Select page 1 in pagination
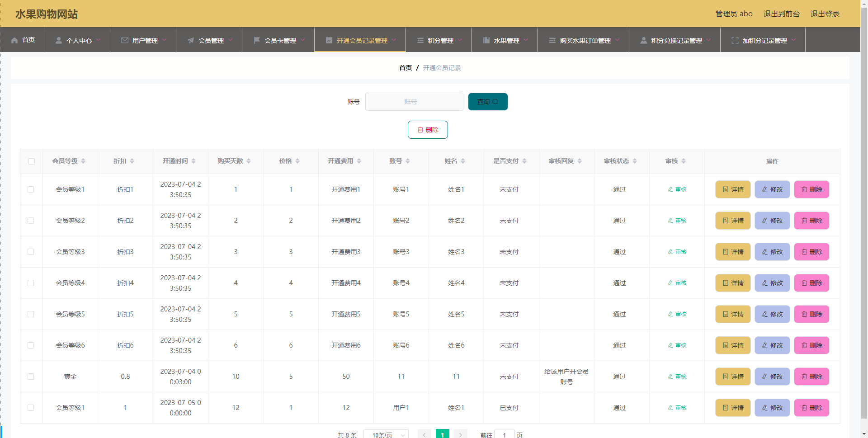The width and height of the screenshot is (868, 438). (x=443, y=434)
